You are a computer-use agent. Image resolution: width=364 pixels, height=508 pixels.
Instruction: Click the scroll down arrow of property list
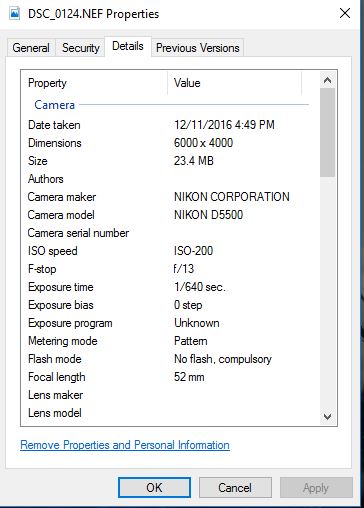[327, 416]
